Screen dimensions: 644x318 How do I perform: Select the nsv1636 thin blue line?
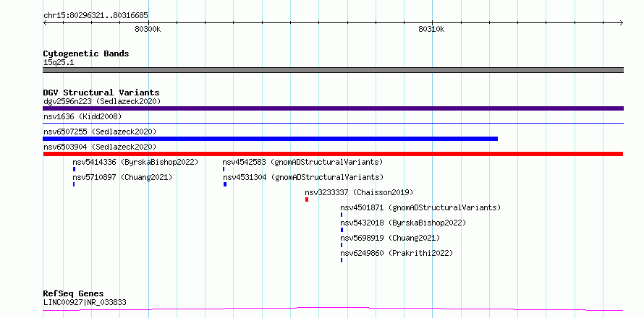(333, 123)
